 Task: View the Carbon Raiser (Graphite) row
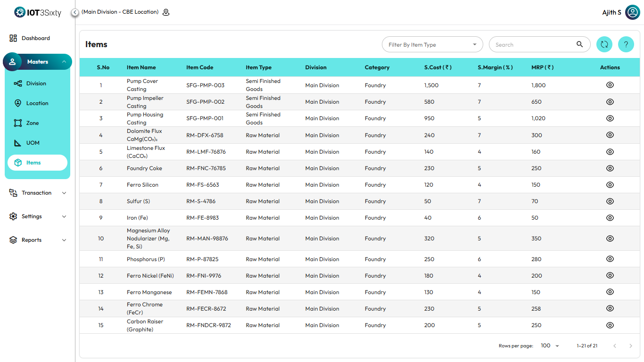point(610,325)
